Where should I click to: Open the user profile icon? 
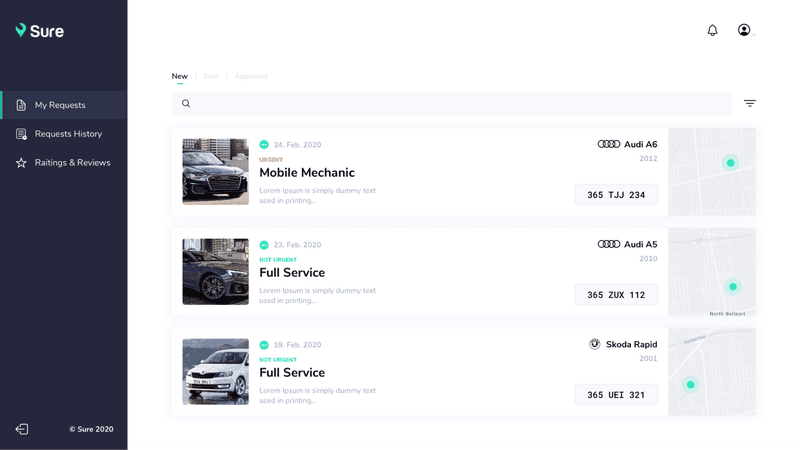click(x=744, y=30)
